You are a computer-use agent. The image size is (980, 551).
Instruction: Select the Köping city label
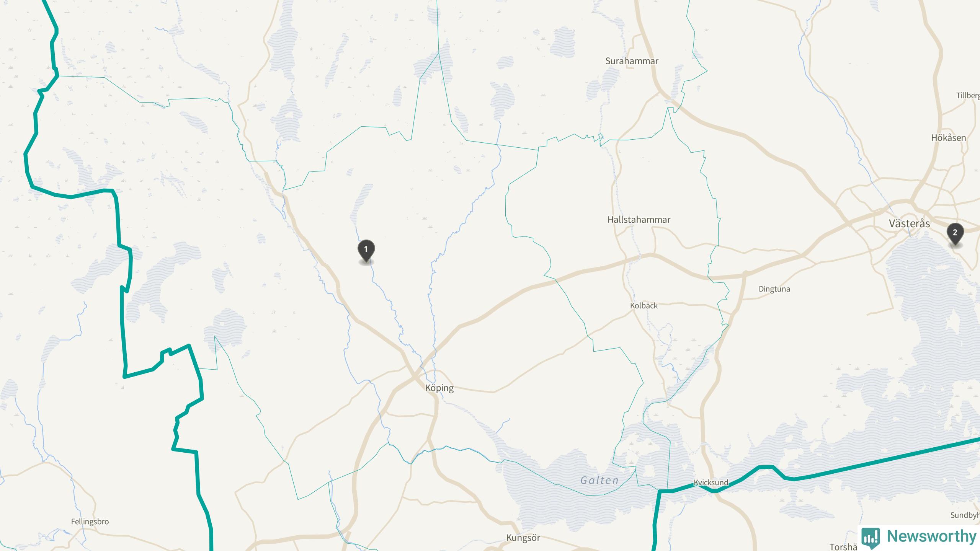(439, 388)
